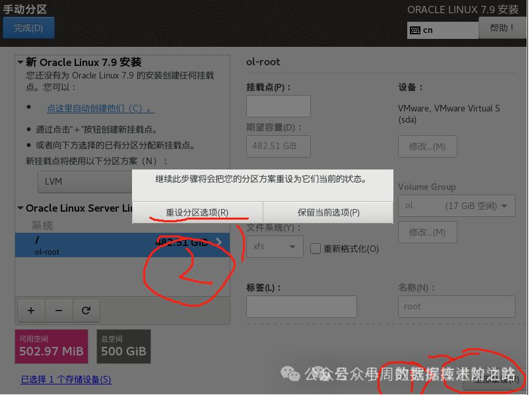Click the chevron on the ol-root row
The width and height of the screenshot is (532, 395).
(219, 242)
